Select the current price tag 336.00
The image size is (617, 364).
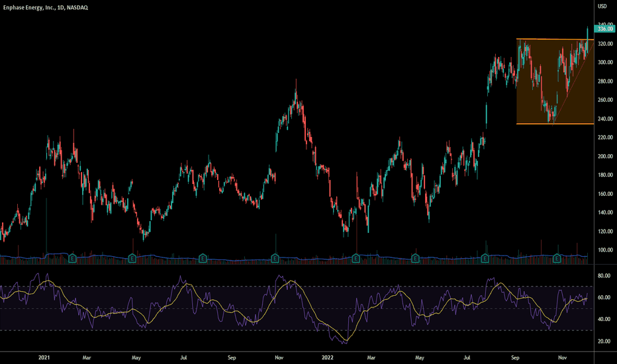pos(605,28)
